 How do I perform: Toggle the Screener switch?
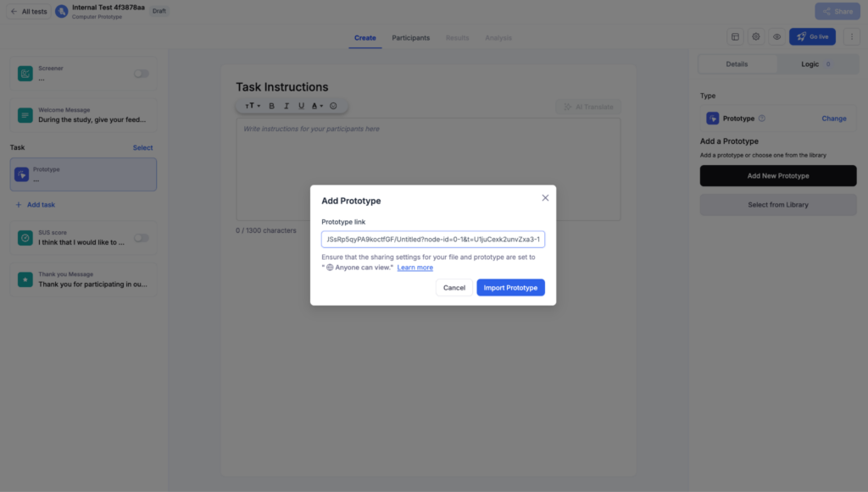(142, 74)
